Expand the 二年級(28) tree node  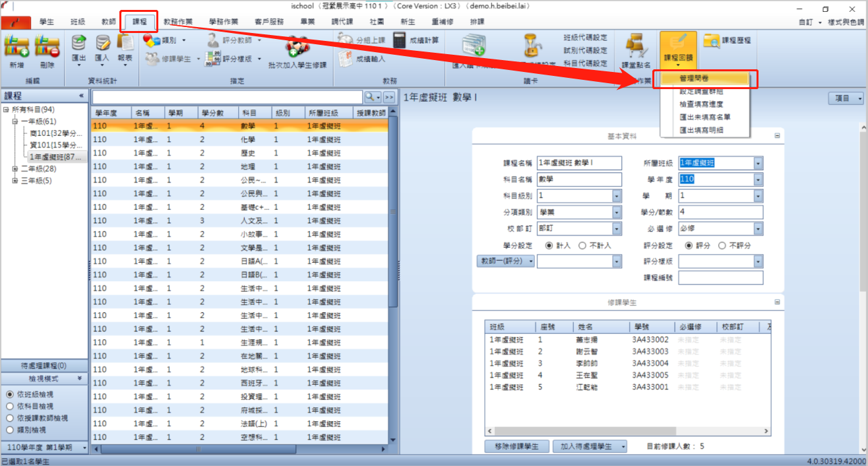tap(15, 169)
